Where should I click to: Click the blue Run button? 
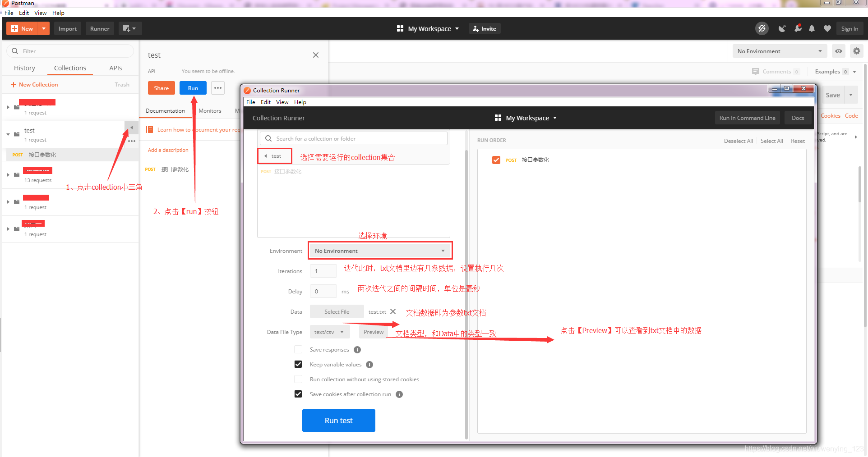[193, 88]
